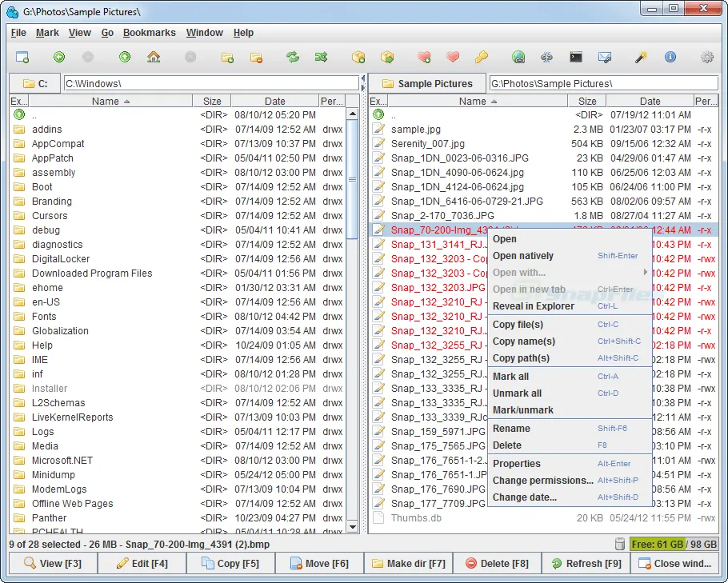Open the Mark menu
The image size is (728, 583).
click(x=47, y=33)
